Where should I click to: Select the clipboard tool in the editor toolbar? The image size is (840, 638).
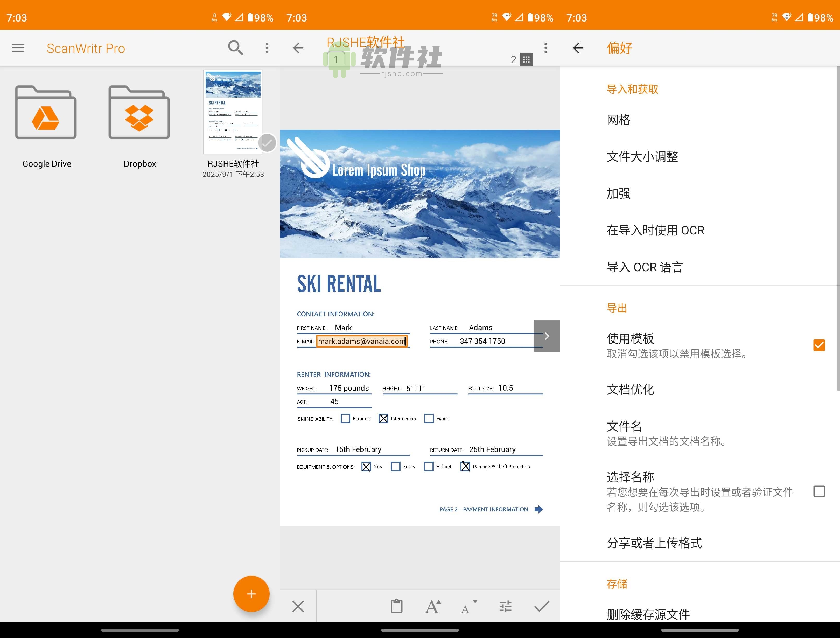tap(396, 606)
